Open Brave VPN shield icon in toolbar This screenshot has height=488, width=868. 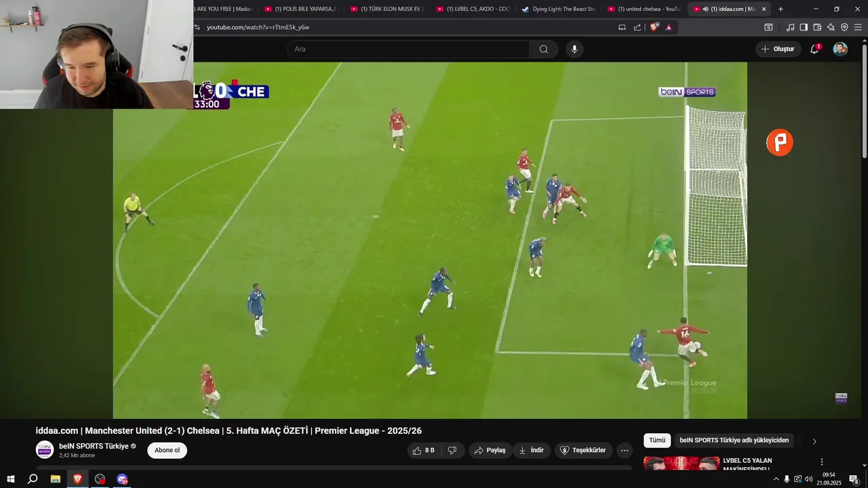[844, 27]
